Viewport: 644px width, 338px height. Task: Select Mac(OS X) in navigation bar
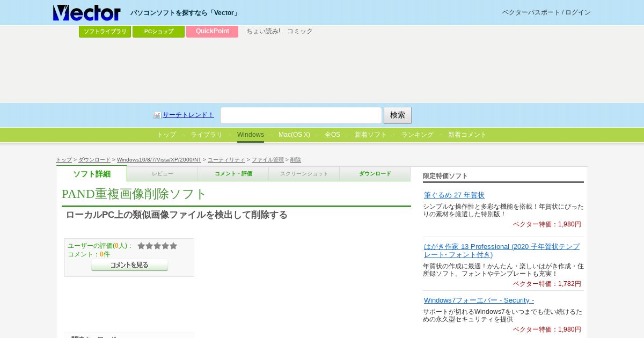click(294, 135)
